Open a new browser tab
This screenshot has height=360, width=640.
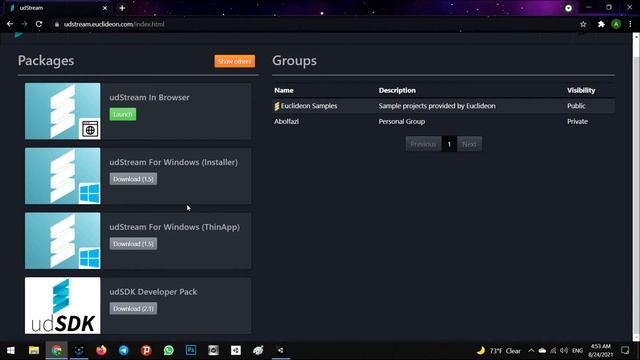click(122, 8)
